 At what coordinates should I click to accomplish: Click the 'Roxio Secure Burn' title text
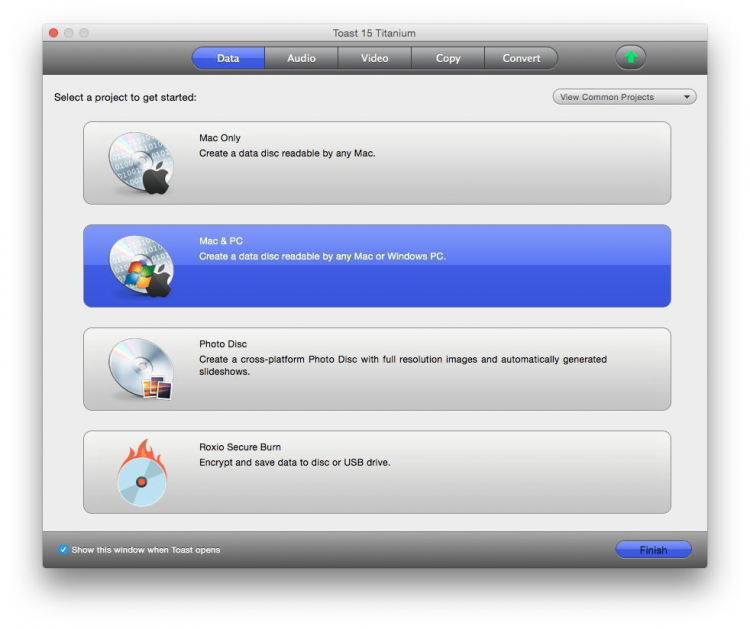click(x=240, y=447)
